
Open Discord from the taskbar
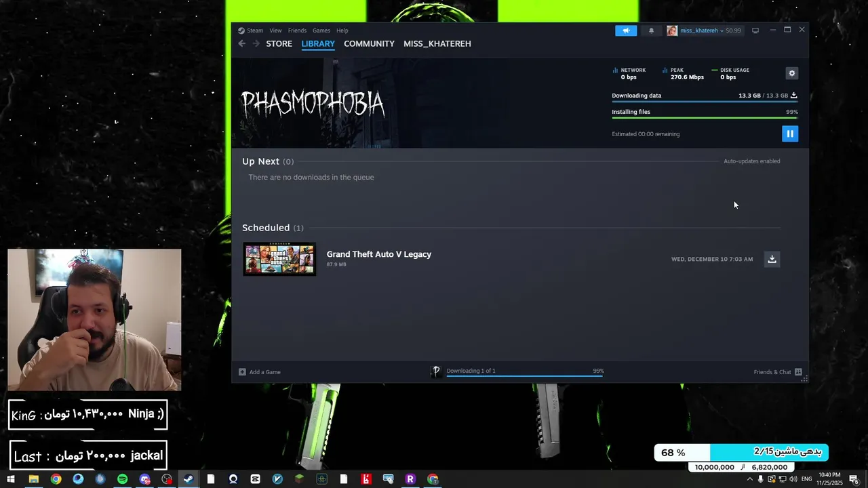pyautogui.click(x=144, y=479)
